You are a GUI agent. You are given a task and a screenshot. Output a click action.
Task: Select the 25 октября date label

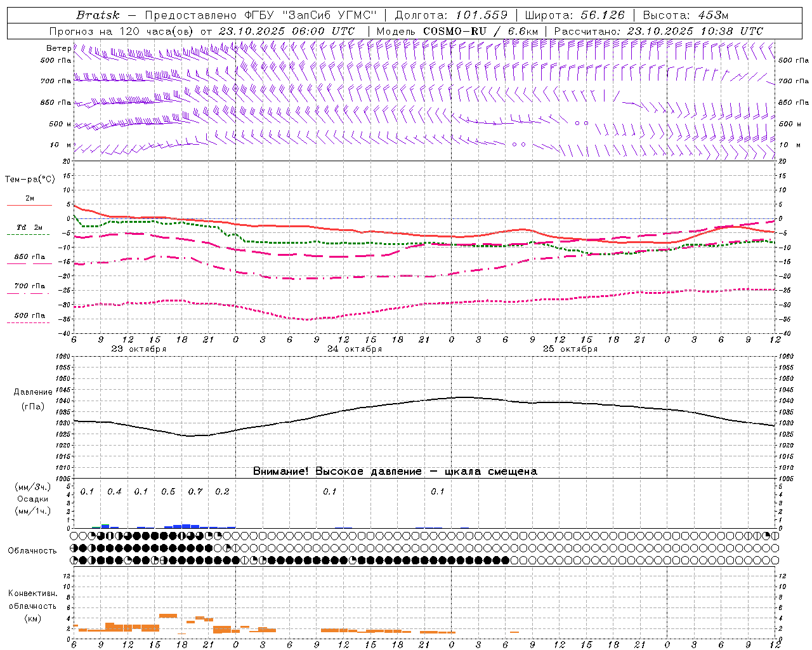click(x=570, y=349)
